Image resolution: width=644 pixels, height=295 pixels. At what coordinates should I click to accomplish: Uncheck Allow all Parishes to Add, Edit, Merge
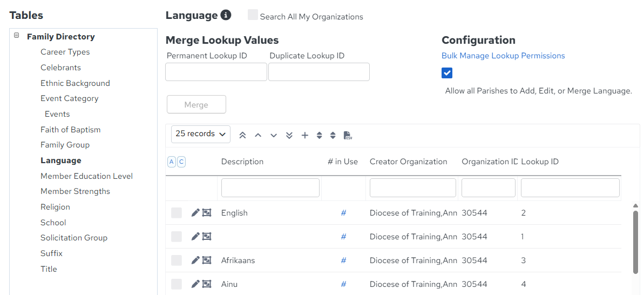click(447, 73)
